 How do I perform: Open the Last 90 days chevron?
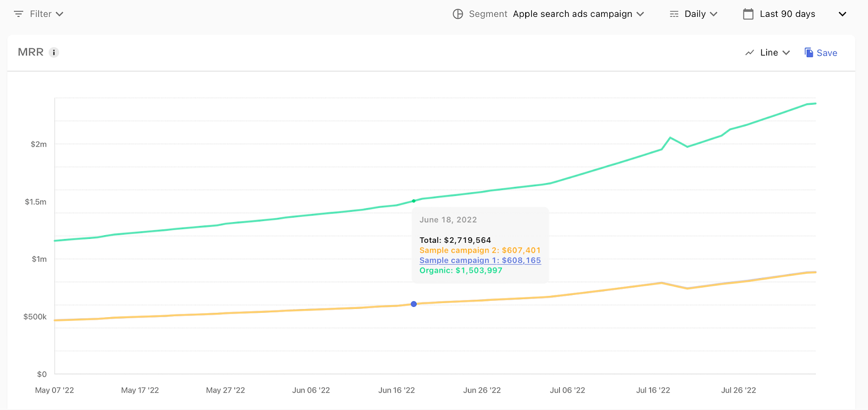click(x=843, y=14)
